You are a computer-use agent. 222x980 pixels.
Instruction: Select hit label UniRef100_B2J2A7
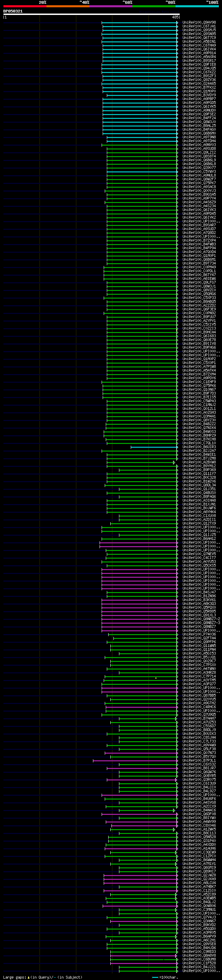pos(199,451)
